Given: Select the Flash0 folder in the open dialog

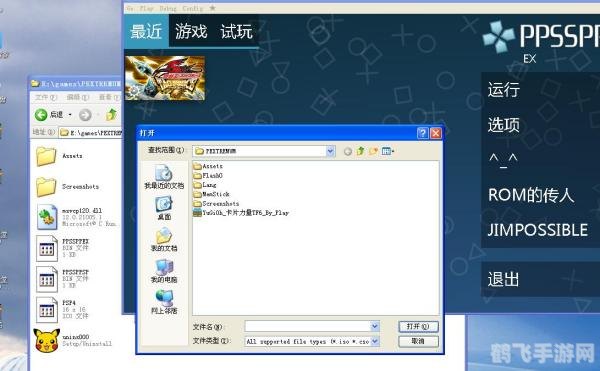Looking at the screenshot, I should click(208, 176).
